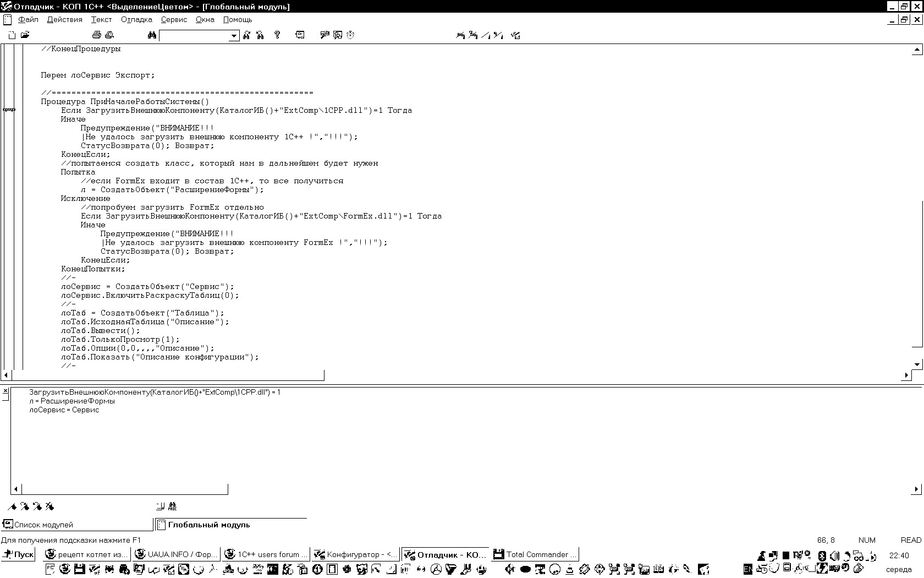
Task: Toggle the breakpoint marker in code gutter
Action: pos(9,110)
